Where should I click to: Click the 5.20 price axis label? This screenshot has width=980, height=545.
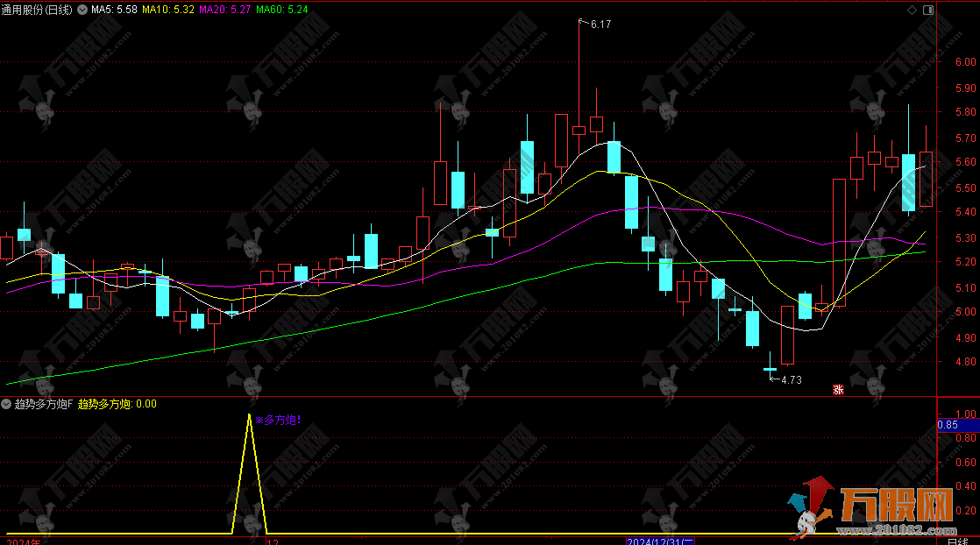[966, 262]
